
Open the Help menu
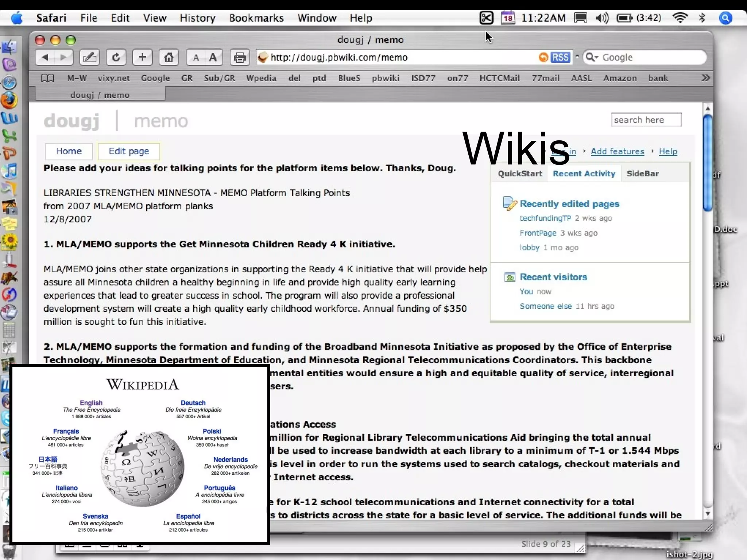[x=361, y=18]
